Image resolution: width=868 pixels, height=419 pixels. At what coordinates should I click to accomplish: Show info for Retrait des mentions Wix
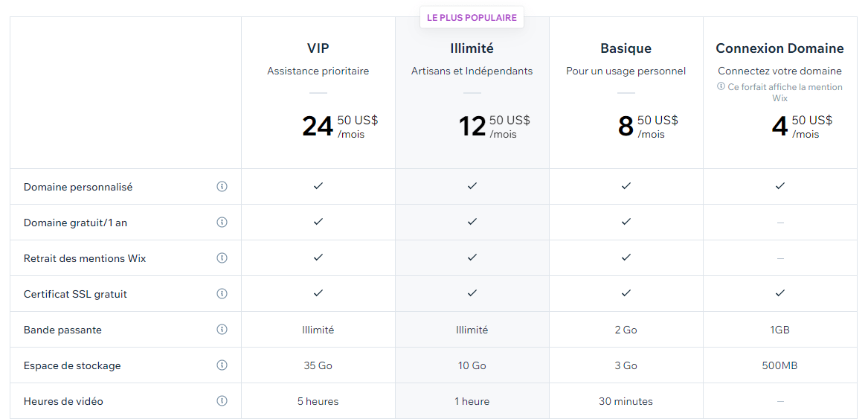[222, 258]
